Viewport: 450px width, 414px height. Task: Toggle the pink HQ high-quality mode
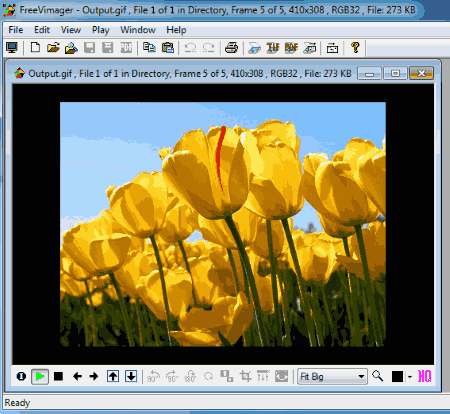point(425,377)
